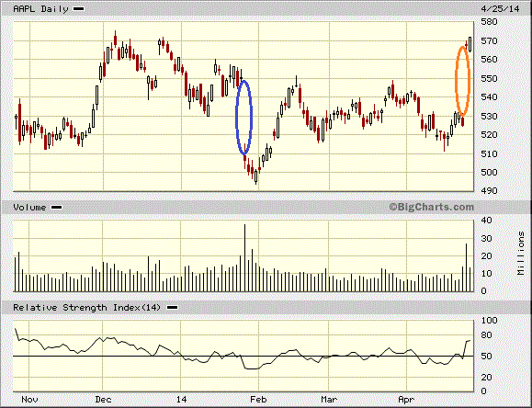Click the 550 price axis label
532x408 pixels.
tap(489, 78)
